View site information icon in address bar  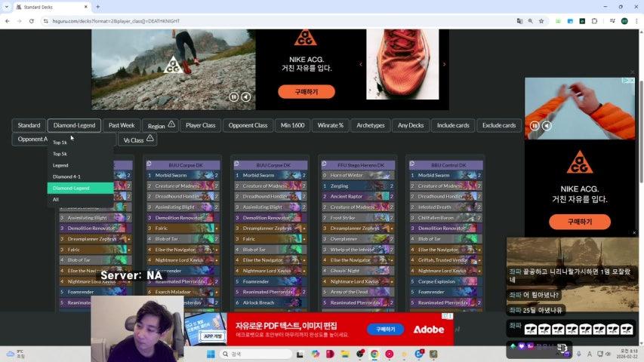(x=45, y=21)
